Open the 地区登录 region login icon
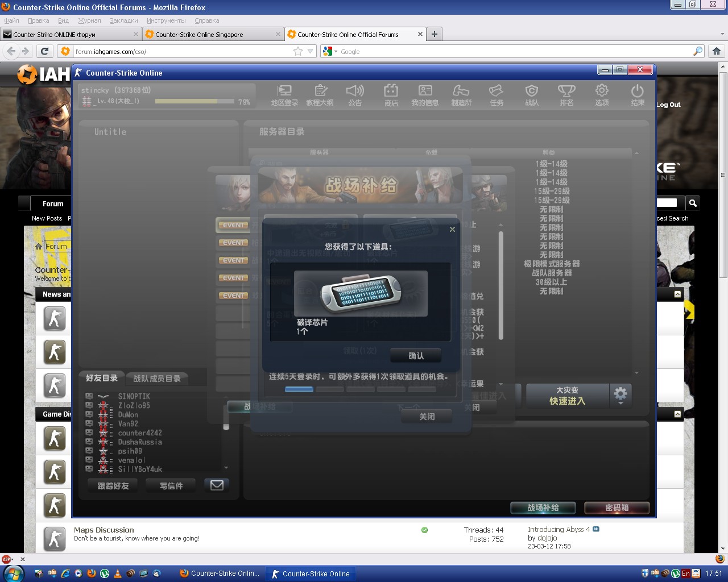 pyautogui.click(x=284, y=95)
